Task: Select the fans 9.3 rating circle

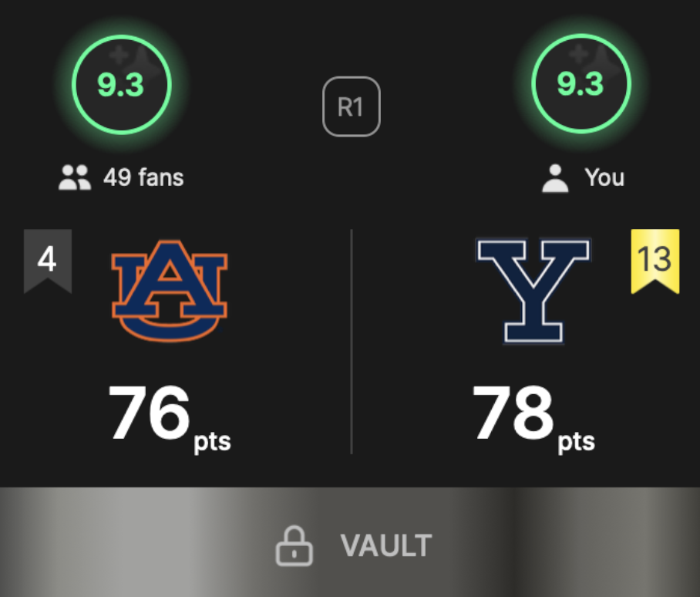Action: 122,84
